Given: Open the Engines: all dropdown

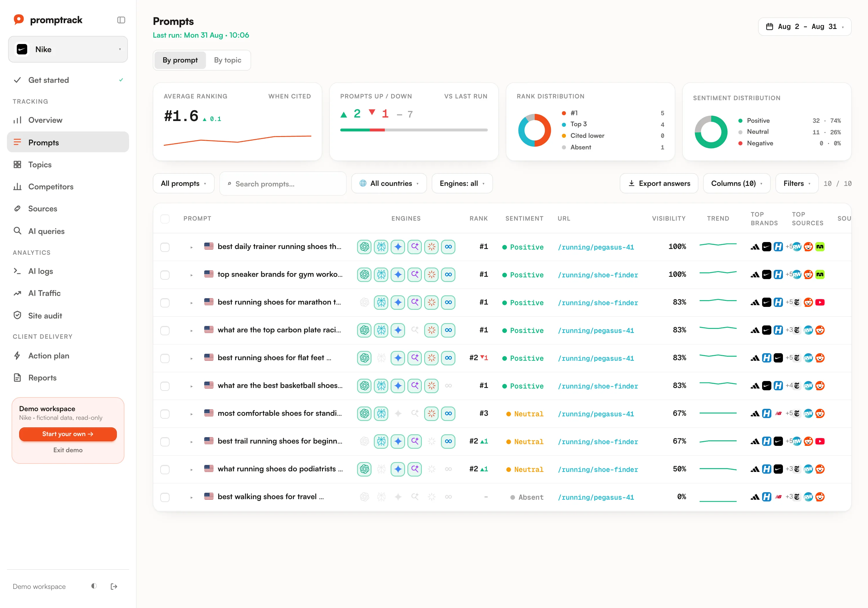Looking at the screenshot, I should (x=462, y=184).
